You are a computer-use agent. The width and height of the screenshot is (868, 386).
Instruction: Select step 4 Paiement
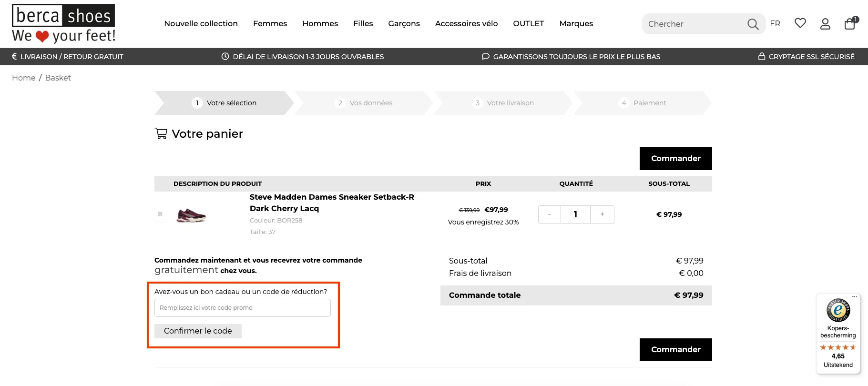click(x=642, y=103)
